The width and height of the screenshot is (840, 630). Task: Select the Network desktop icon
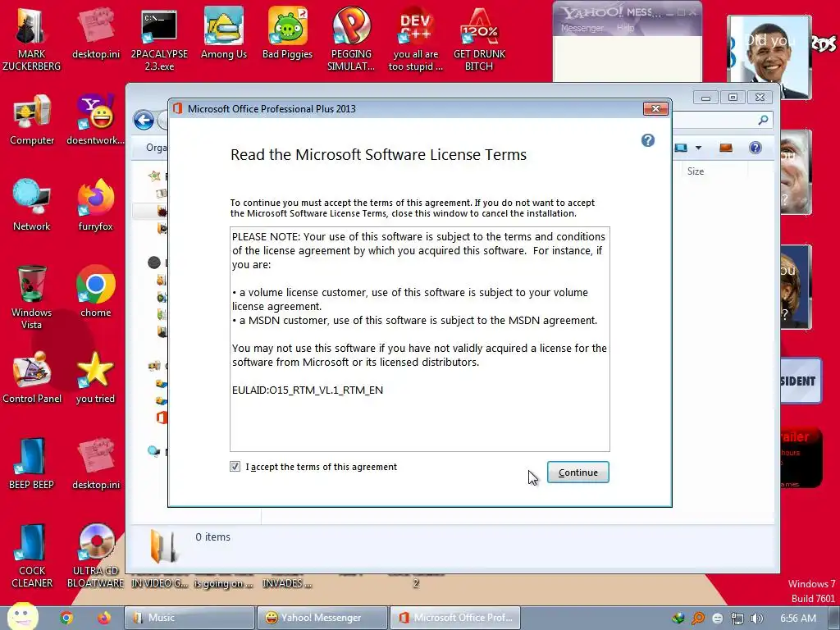32,205
